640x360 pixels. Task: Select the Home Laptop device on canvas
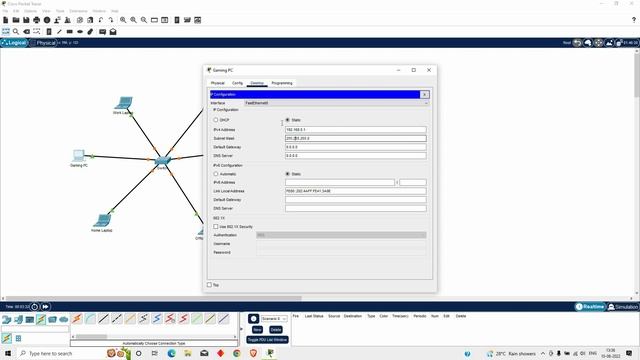(102, 220)
